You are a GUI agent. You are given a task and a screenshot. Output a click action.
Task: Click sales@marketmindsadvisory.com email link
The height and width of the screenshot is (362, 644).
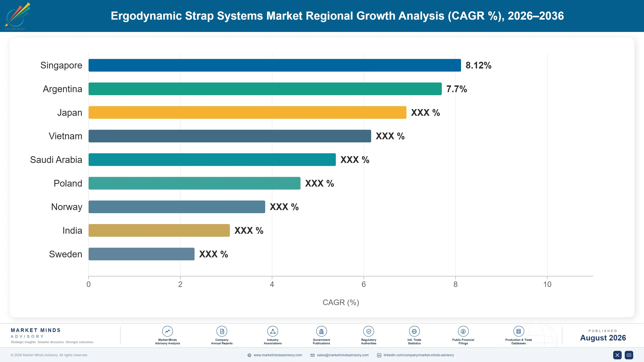[x=343, y=355]
